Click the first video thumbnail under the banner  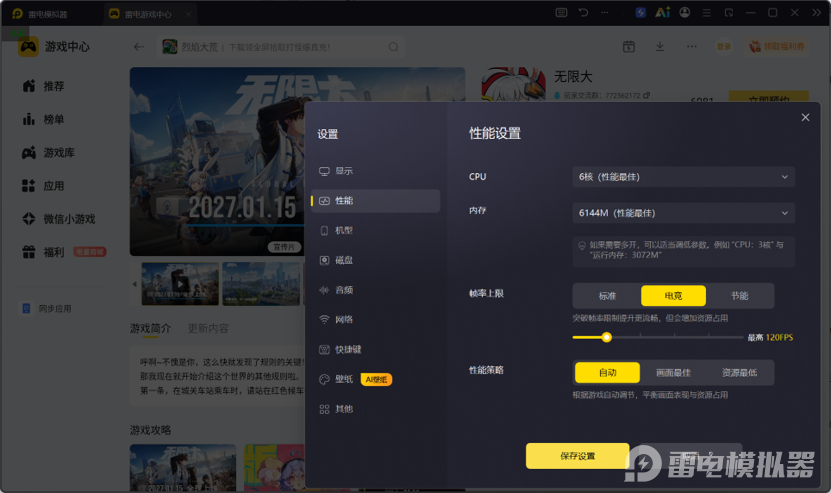pyautogui.click(x=180, y=284)
